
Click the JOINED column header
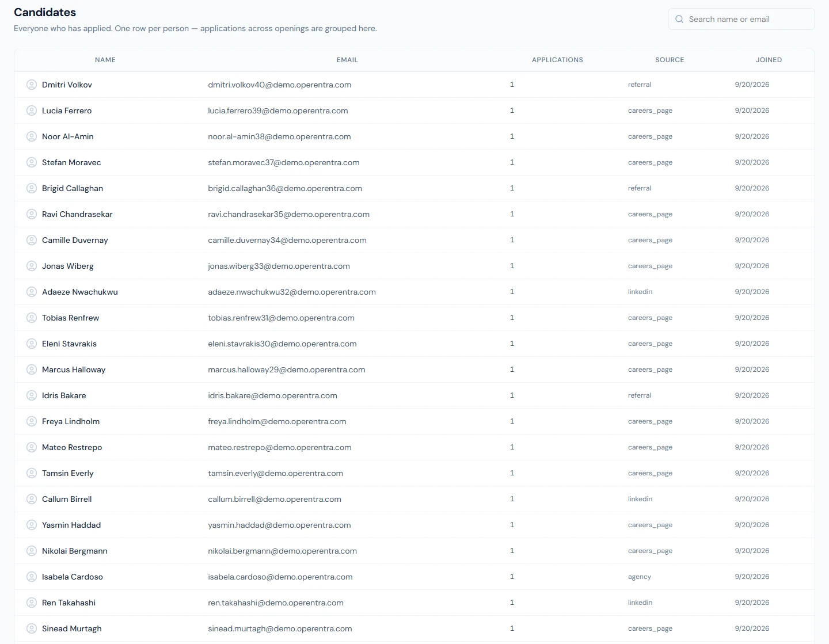click(x=769, y=60)
